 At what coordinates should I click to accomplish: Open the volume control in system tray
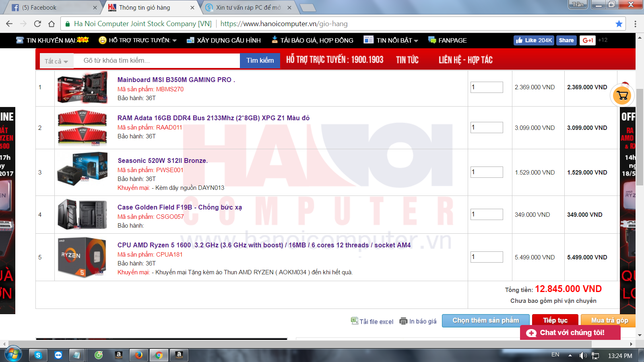583,356
